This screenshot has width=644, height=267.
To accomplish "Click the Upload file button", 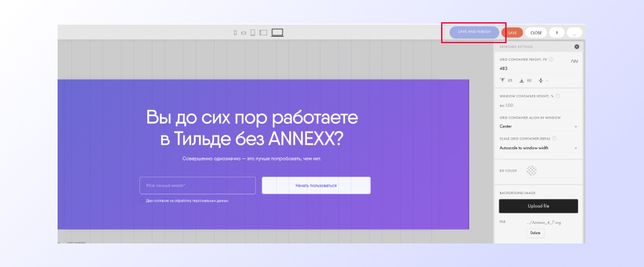I will pyautogui.click(x=538, y=206).
